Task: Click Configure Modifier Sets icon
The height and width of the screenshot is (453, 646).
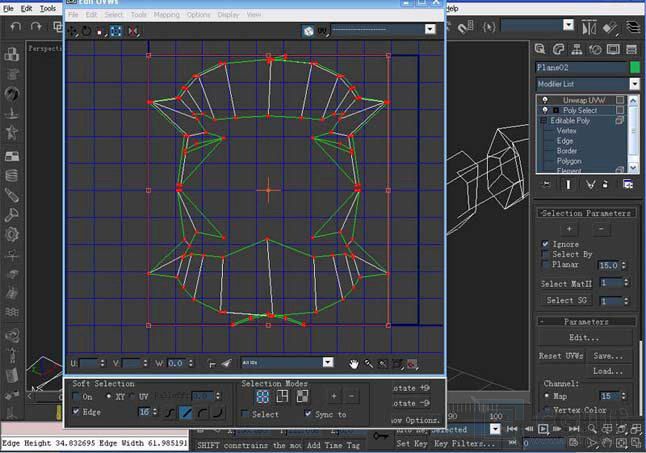Action: [x=628, y=184]
